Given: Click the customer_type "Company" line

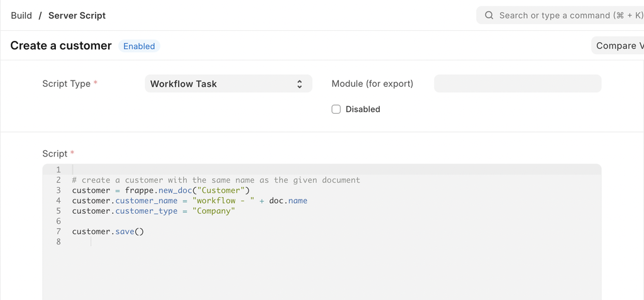Looking at the screenshot, I should click(153, 211).
